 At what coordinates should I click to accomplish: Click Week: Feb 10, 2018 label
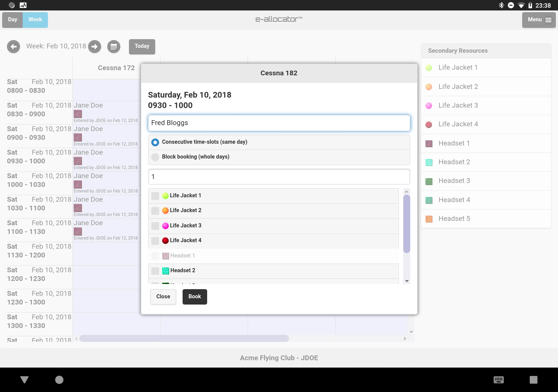[56, 46]
